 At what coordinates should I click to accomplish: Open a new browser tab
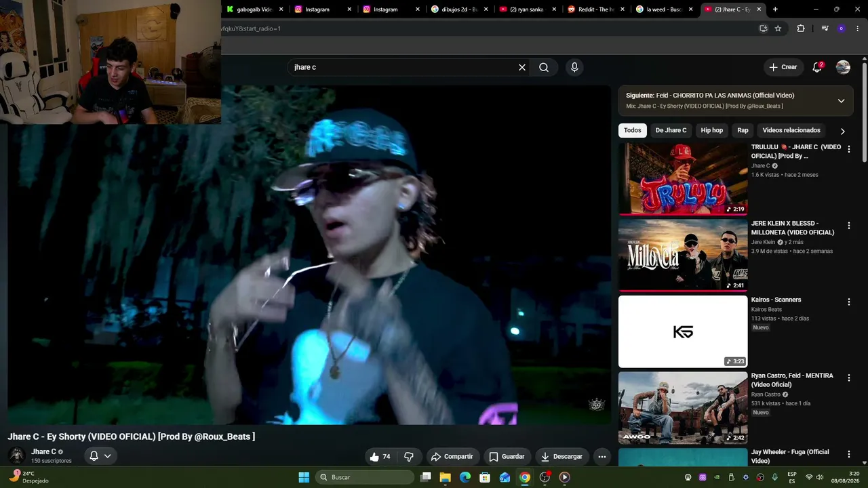tap(775, 9)
